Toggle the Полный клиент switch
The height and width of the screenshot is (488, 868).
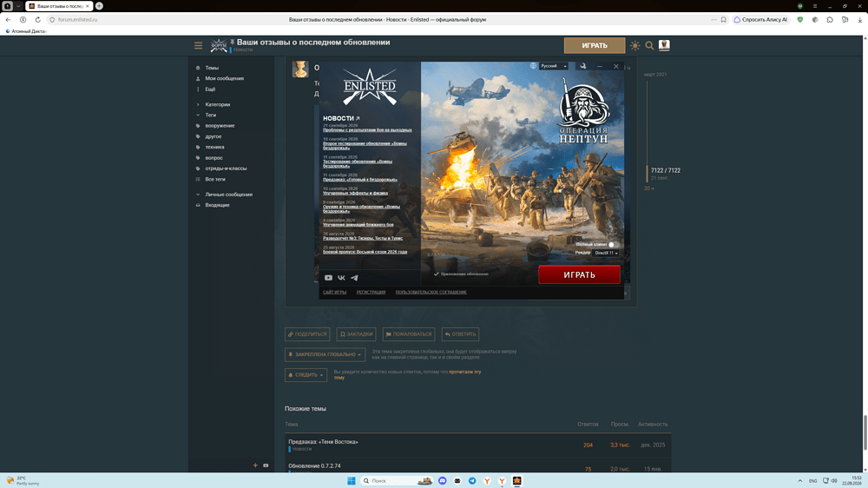coord(612,244)
